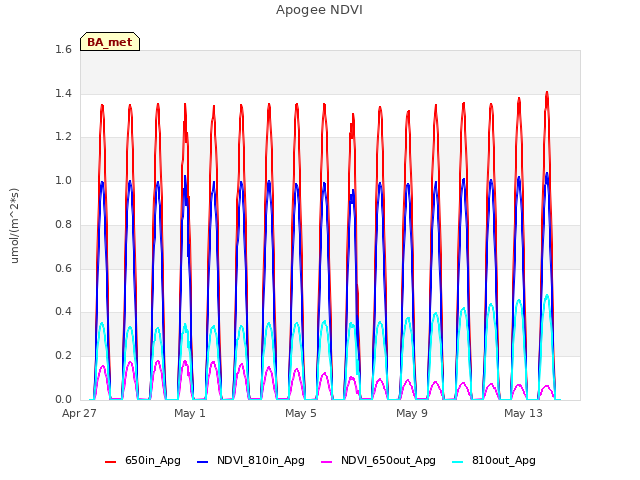Toggle the 810out_Apg legend entry
640x480 pixels.
point(494,460)
